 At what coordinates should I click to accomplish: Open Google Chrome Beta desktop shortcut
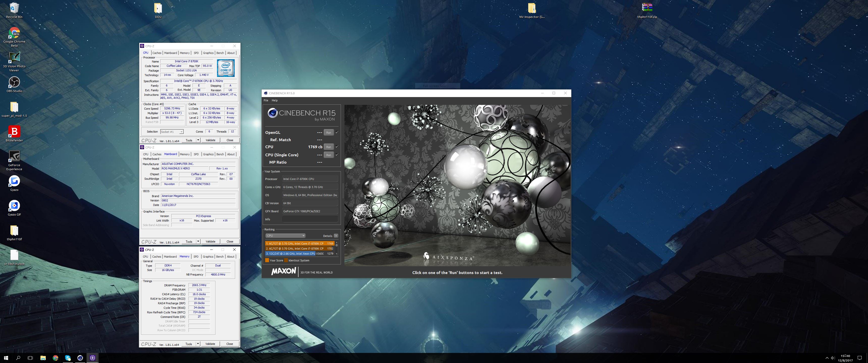pyautogui.click(x=14, y=37)
